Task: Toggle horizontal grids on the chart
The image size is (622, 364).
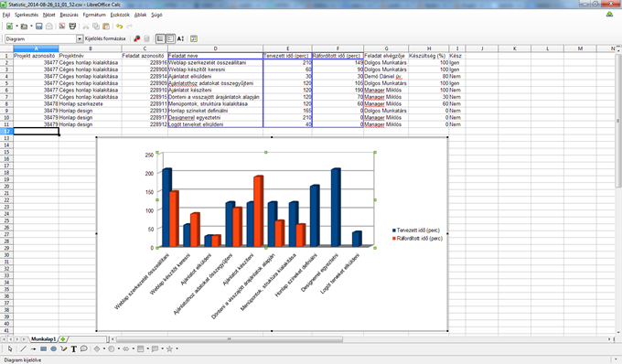Action: [160, 38]
